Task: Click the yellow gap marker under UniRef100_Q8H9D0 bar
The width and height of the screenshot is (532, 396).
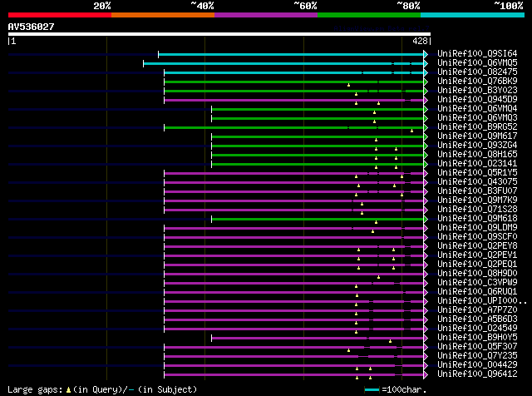Action: 379,277
